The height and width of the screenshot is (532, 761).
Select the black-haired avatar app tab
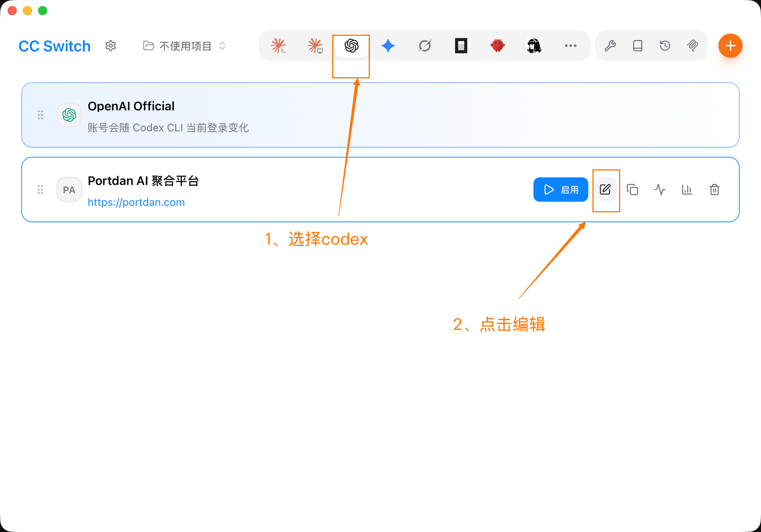pos(534,46)
